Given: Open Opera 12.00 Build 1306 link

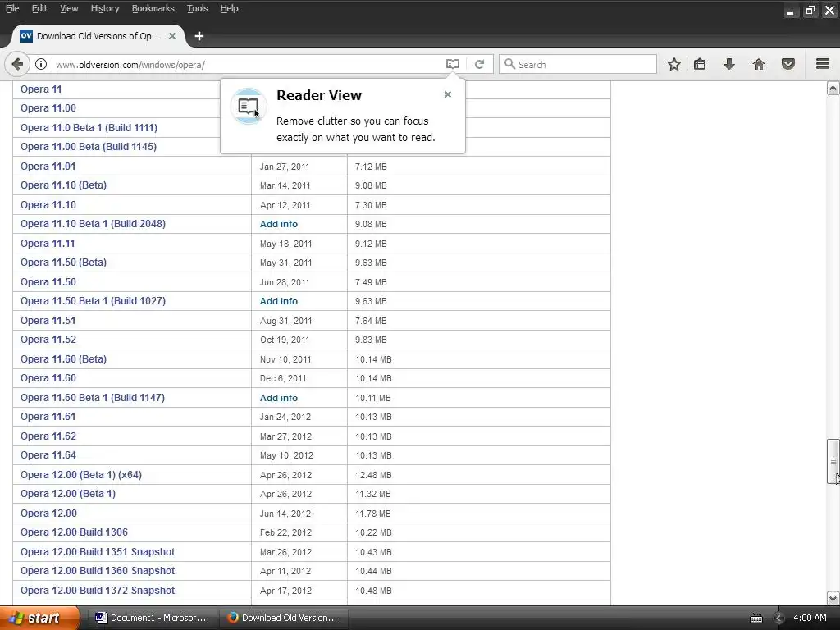Looking at the screenshot, I should [x=74, y=532].
